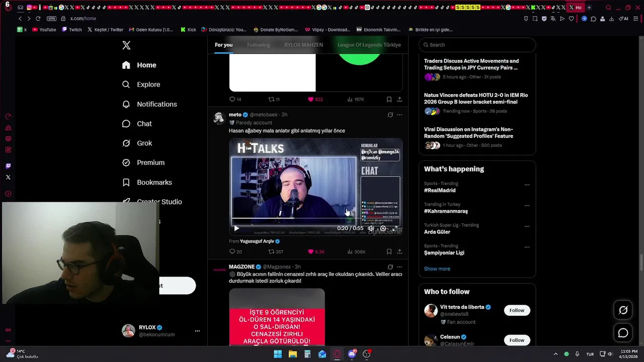Open more options for #Kahramanmaraş trend
Viewport: 644px width, 362px height.
click(x=527, y=206)
